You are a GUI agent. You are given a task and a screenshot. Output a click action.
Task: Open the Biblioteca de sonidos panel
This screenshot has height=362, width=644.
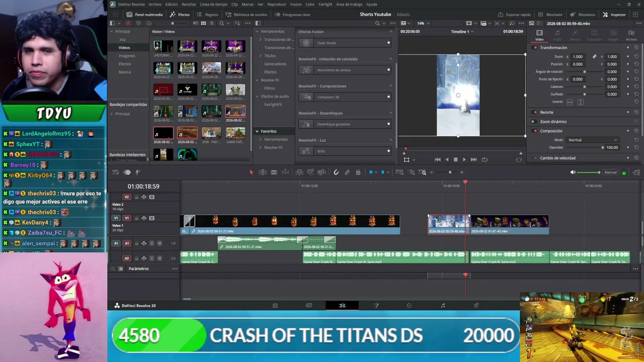coord(246,15)
